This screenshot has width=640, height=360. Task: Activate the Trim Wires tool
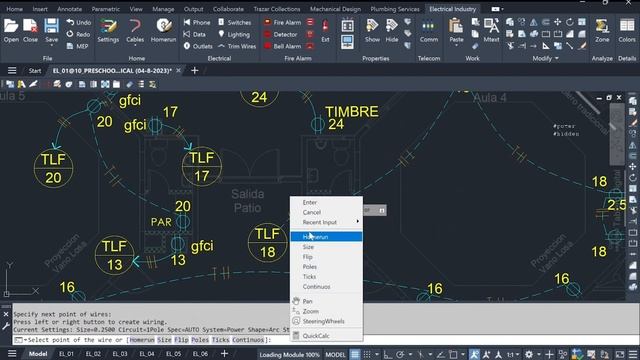click(237, 46)
